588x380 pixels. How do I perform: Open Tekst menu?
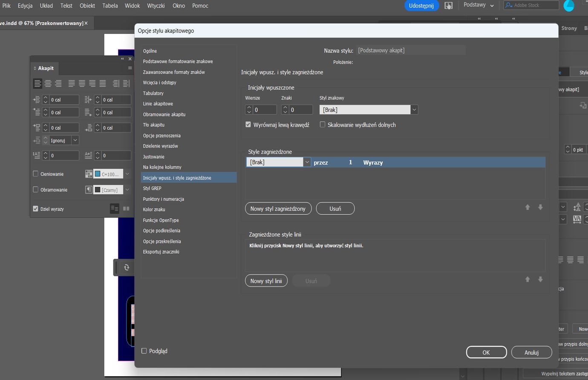[x=66, y=6]
